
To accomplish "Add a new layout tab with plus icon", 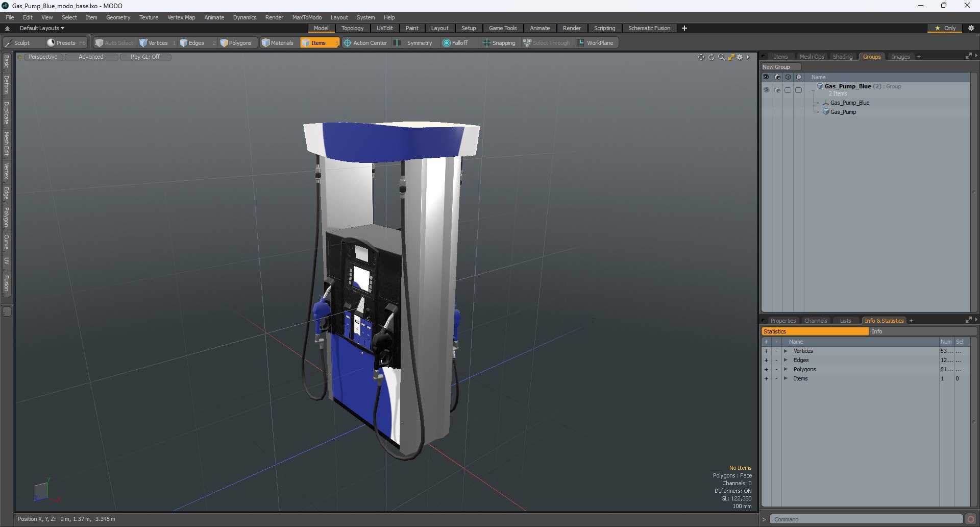I will tap(684, 28).
